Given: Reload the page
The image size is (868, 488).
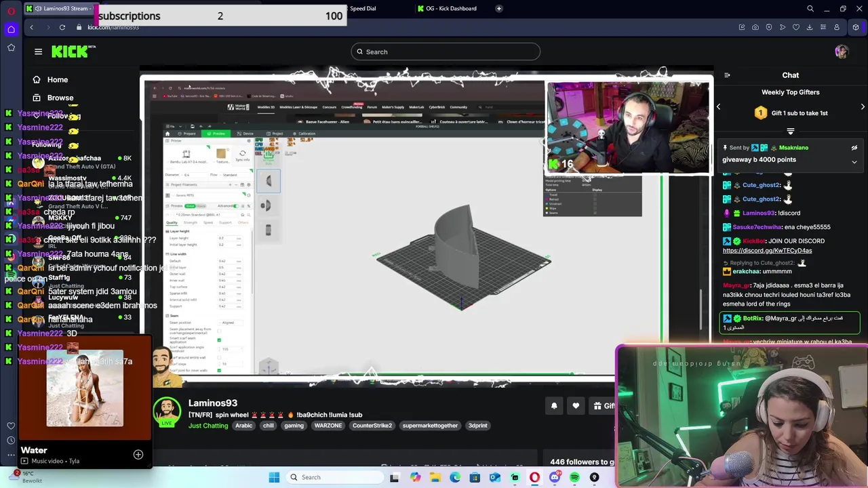Looking at the screenshot, I should coord(62,27).
